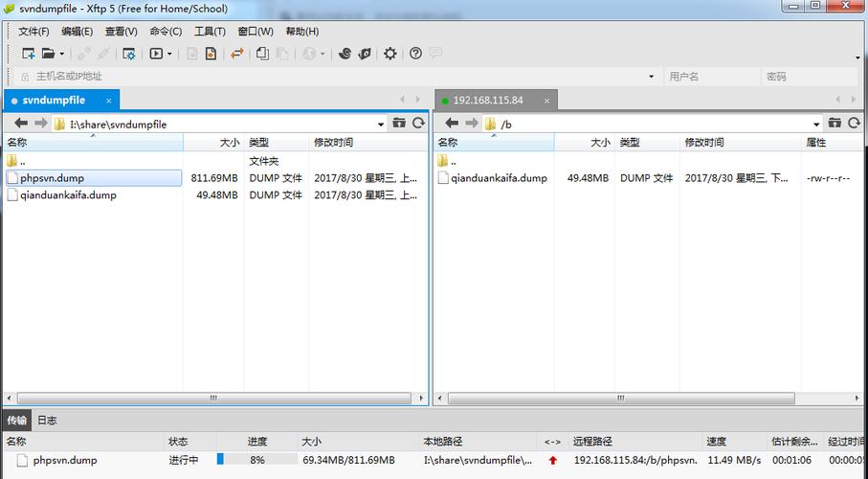868x479 pixels.
Task: Click the 用户名 username field
Action: click(712, 77)
